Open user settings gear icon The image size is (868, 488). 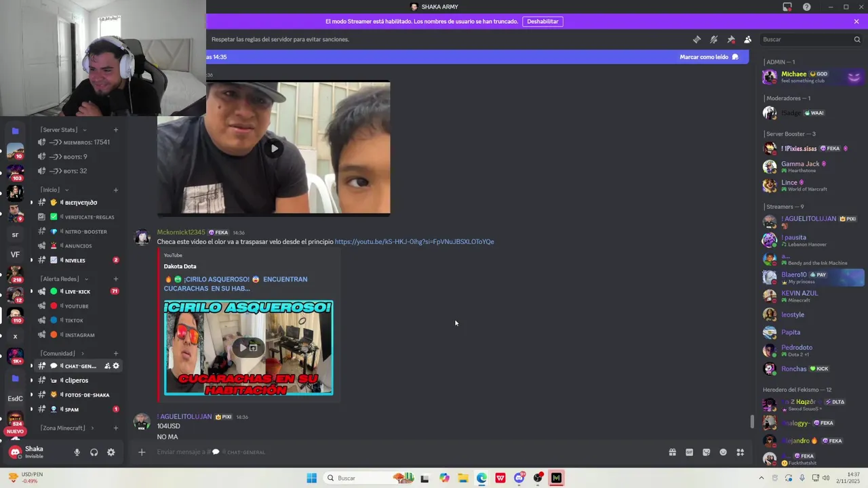click(x=111, y=452)
